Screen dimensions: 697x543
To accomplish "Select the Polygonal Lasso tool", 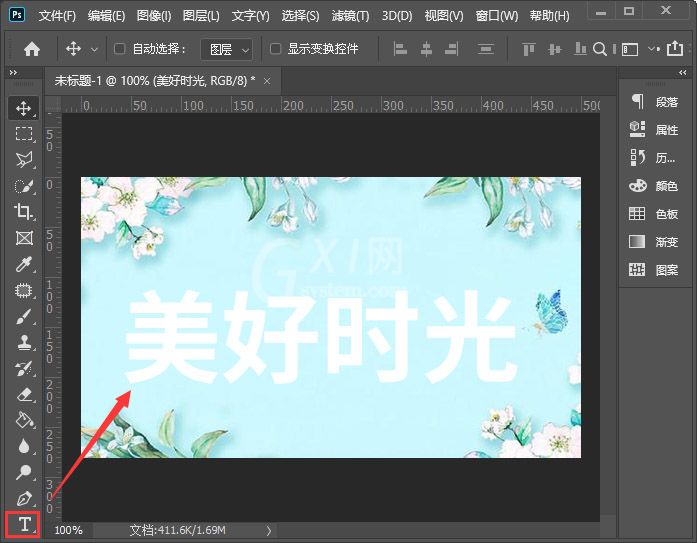I will [x=24, y=160].
